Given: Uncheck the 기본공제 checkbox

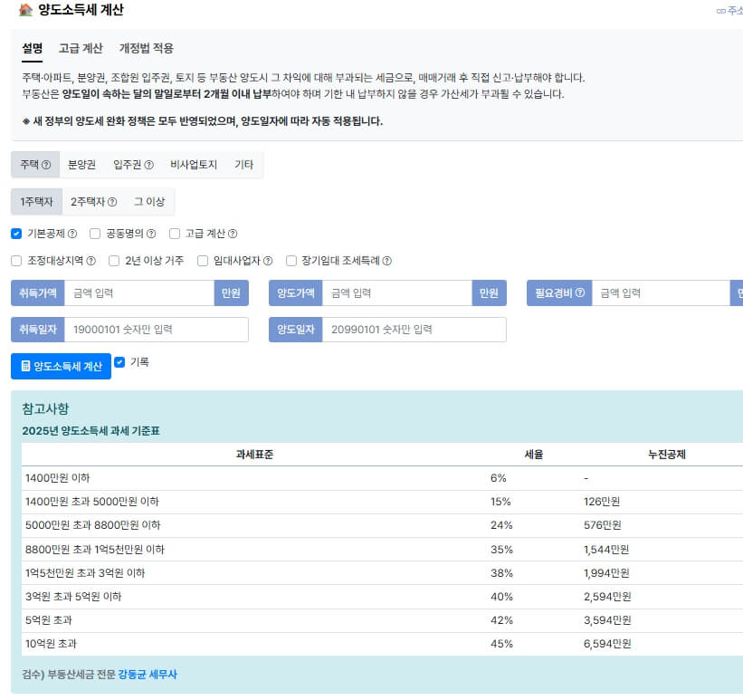Looking at the screenshot, I should point(16,234).
